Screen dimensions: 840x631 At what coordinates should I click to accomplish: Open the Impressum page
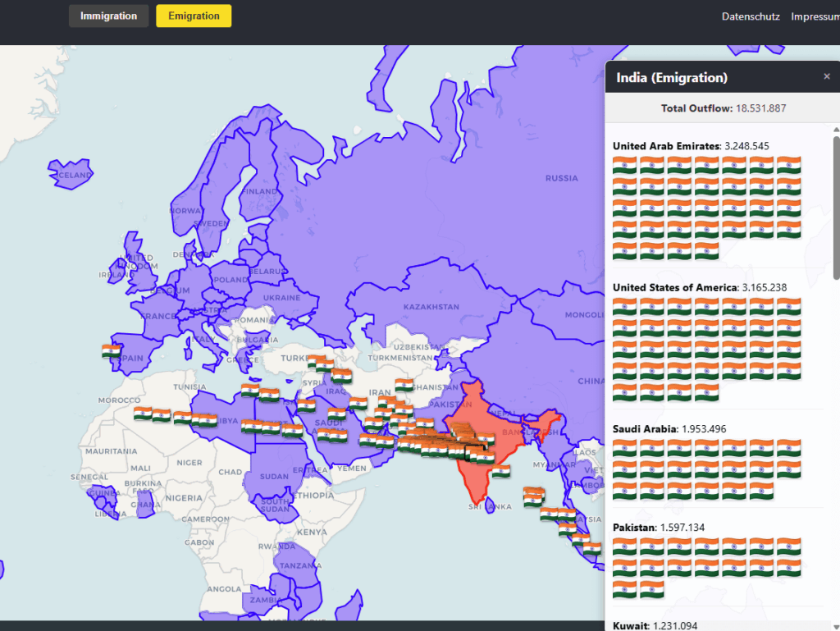[815, 16]
